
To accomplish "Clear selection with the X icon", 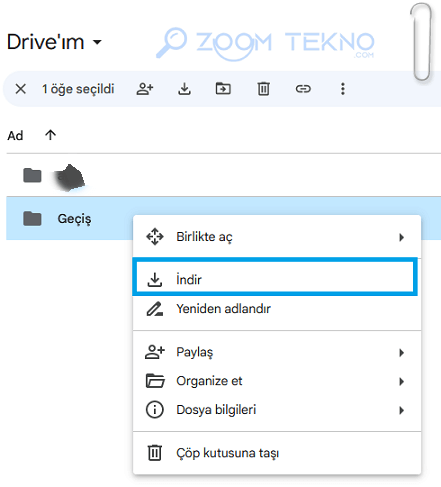I will point(21,89).
